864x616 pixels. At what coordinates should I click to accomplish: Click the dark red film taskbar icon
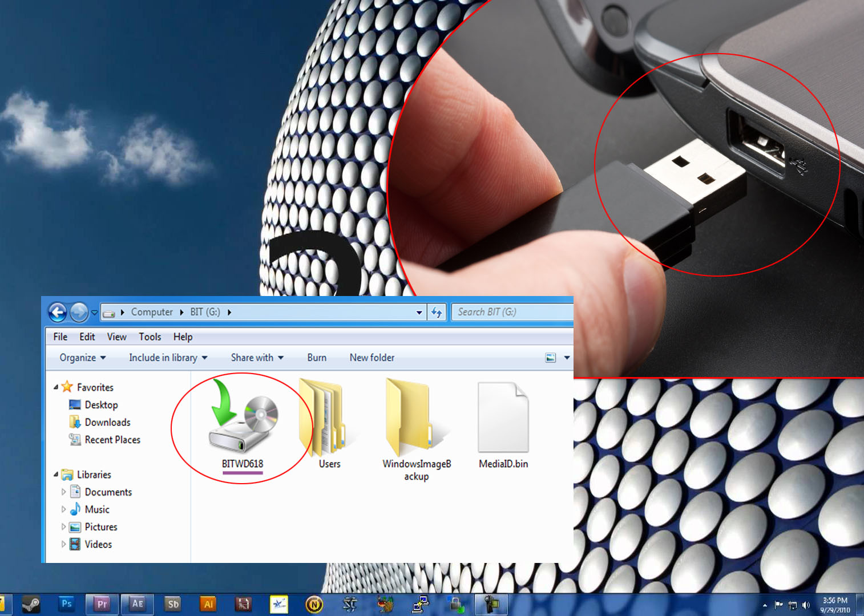pos(244,604)
